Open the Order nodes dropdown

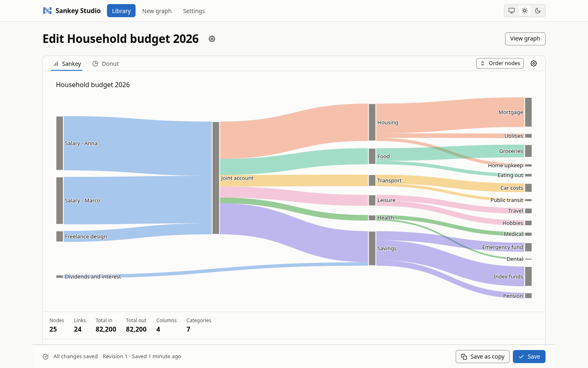coord(500,63)
